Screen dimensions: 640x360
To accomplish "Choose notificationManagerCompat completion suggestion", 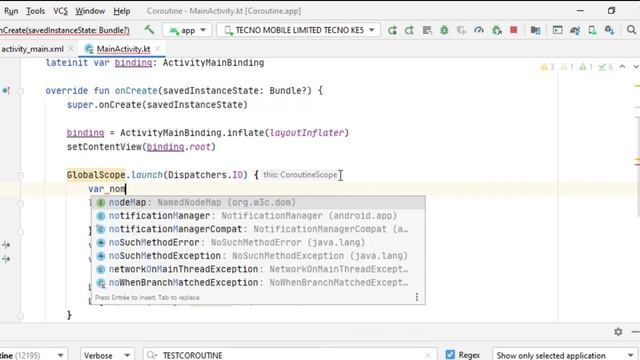I will pos(258,229).
